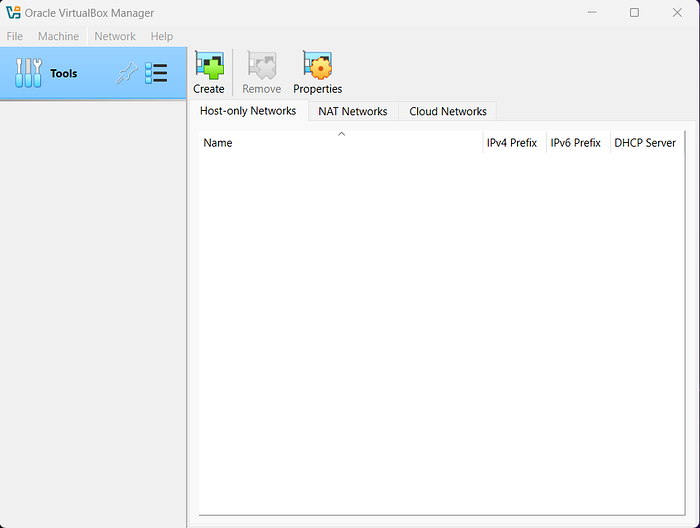This screenshot has width=700, height=528.
Task: Open the Tools list menu icon
Action: 156,73
